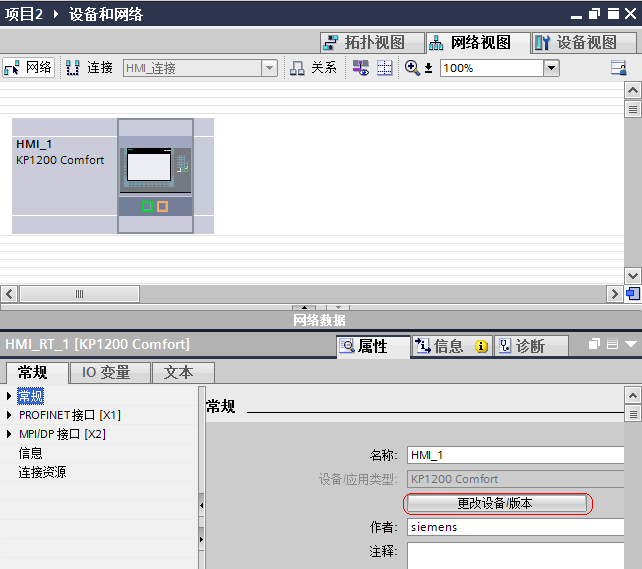Click the network canvas scroll up arrow
This screenshot has width=642, height=569.
(x=633, y=90)
